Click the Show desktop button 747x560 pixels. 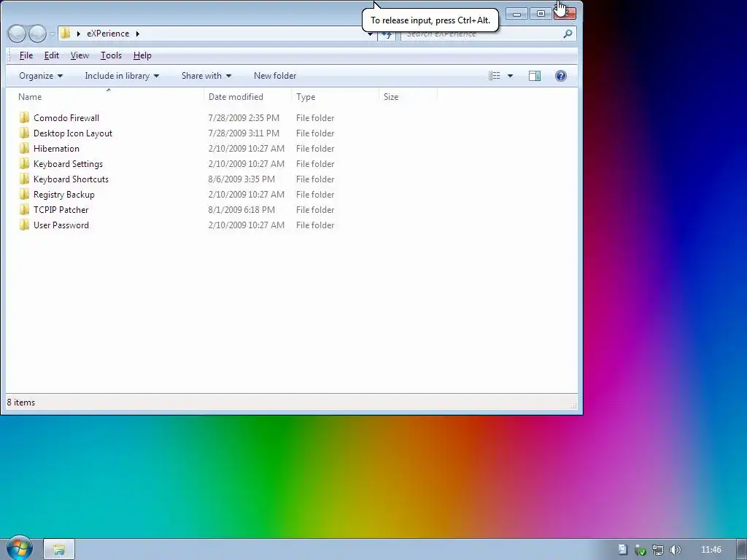(x=742, y=550)
